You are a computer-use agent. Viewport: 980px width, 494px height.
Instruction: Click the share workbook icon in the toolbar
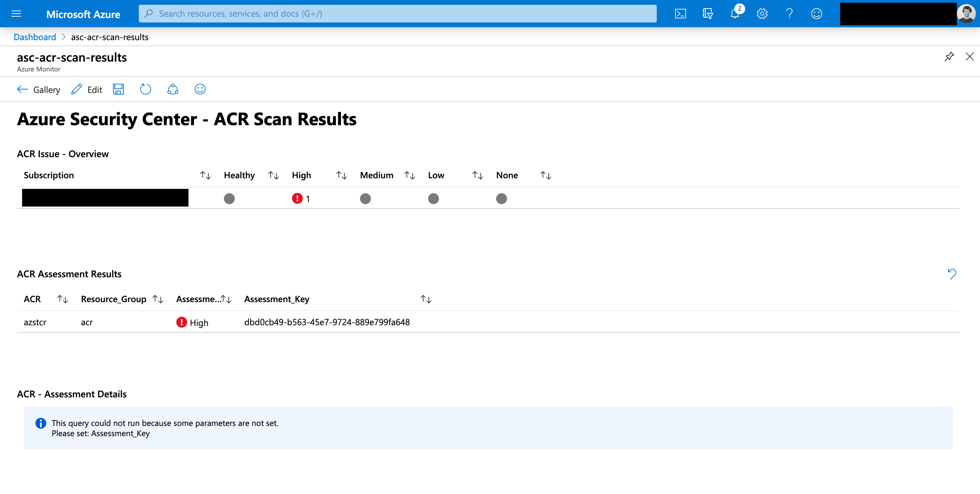173,89
